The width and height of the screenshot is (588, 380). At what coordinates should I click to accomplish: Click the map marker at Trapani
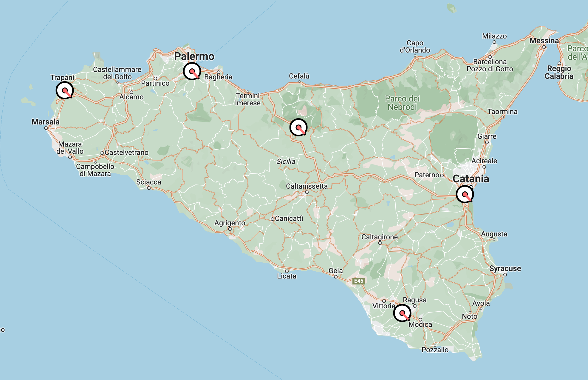coord(65,90)
